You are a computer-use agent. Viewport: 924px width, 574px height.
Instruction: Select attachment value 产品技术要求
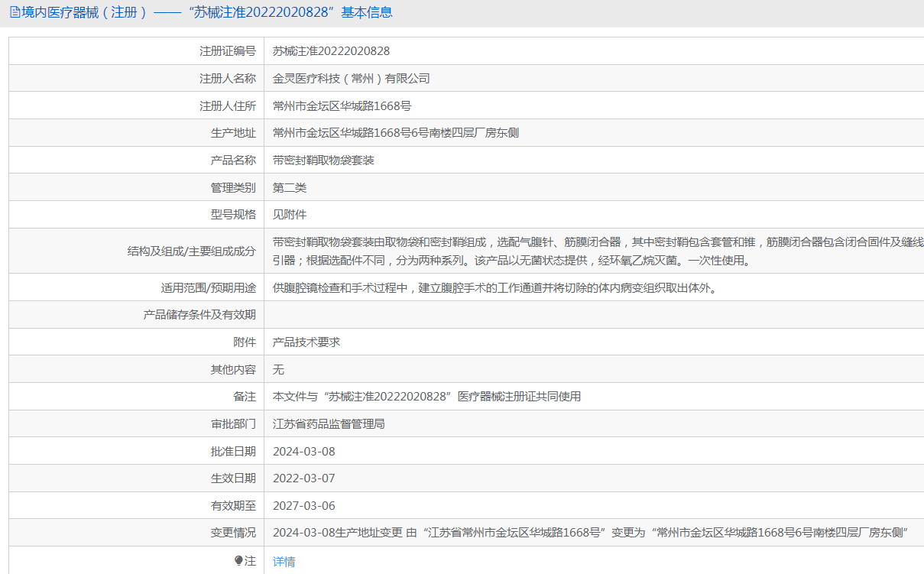click(306, 342)
